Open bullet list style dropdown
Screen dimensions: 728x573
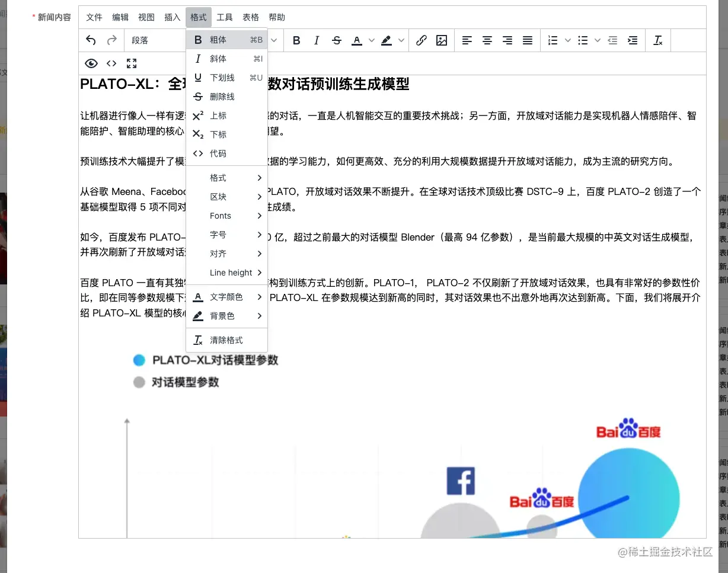coord(598,40)
